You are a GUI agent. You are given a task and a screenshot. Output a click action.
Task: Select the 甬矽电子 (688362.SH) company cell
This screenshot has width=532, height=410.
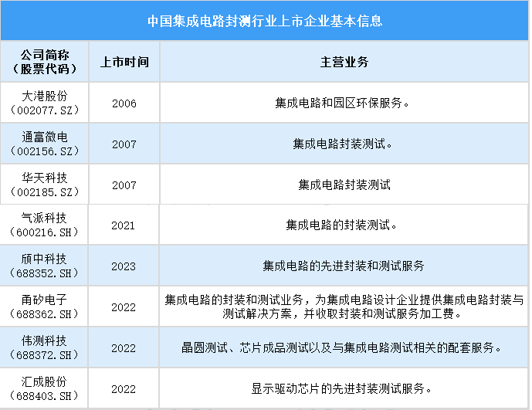45,307
